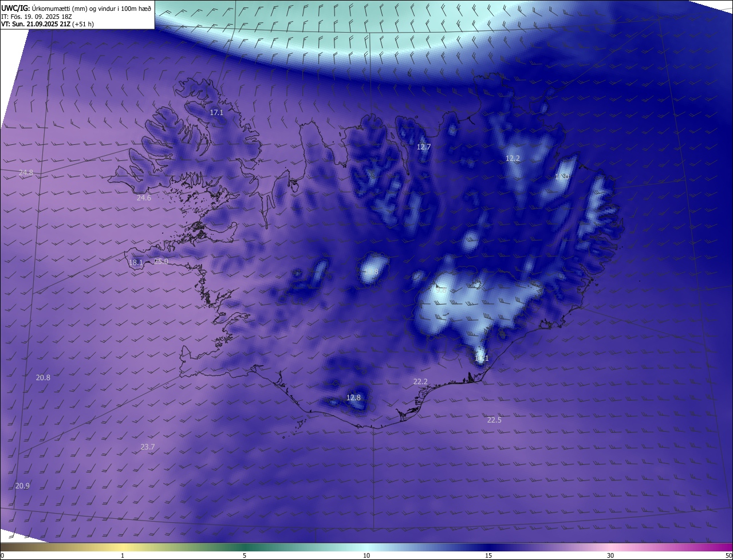Click the initial time line 'IT: Fös. 19. 09. 2025 18Z'

[37, 17]
